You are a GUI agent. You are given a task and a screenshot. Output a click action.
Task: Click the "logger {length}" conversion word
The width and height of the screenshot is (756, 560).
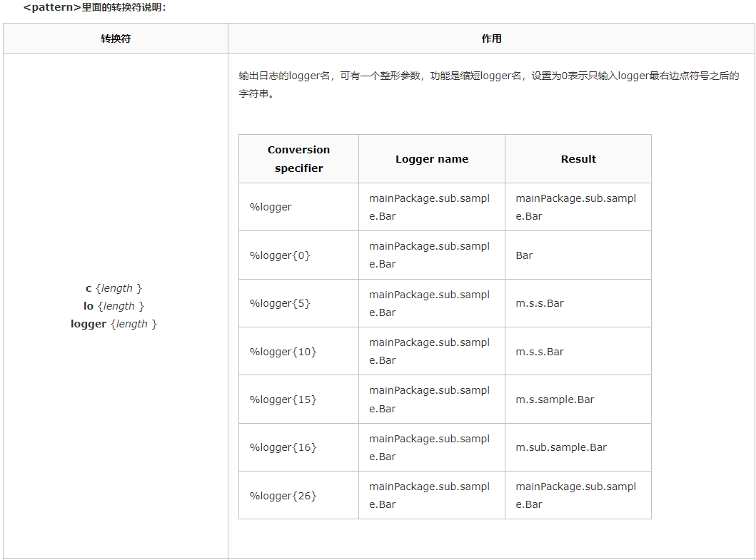[114, 324]
